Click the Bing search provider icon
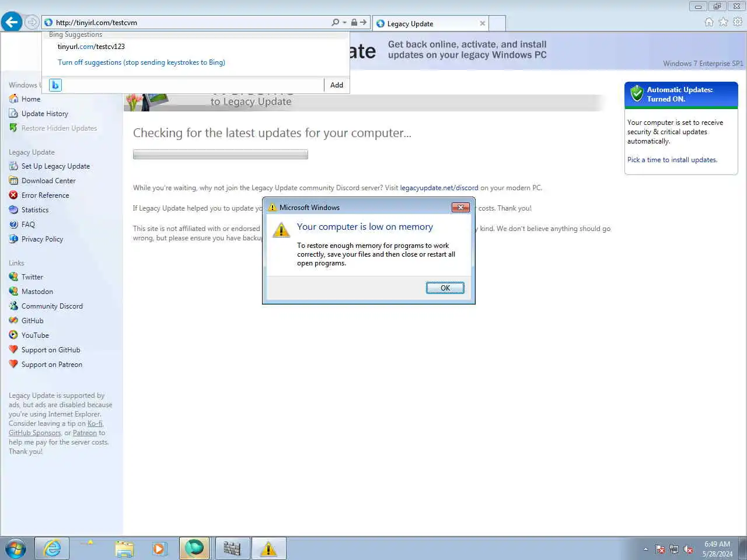Viewport: 747px width, 560px height. coord(55,85)
